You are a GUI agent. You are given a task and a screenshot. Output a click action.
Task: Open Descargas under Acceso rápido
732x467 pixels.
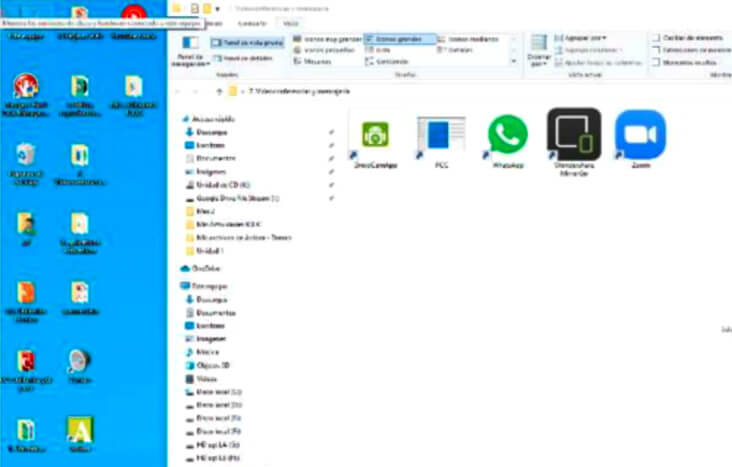pos(206,132)
